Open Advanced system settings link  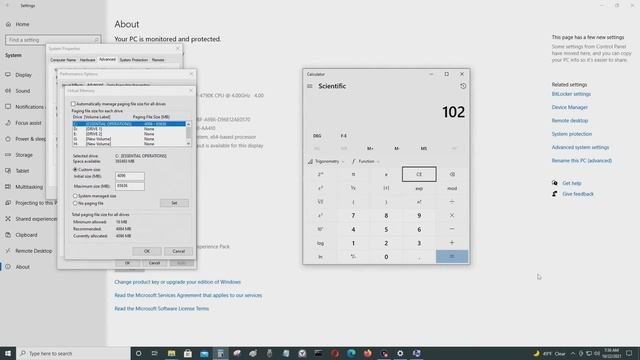(580, 147)
